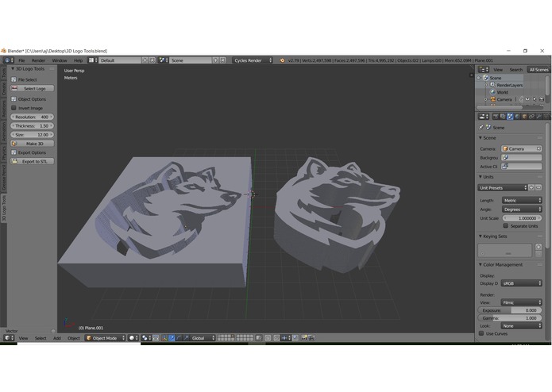552x392 pixels.
Task: Collapse the Units panel
Action: [481, 176]
